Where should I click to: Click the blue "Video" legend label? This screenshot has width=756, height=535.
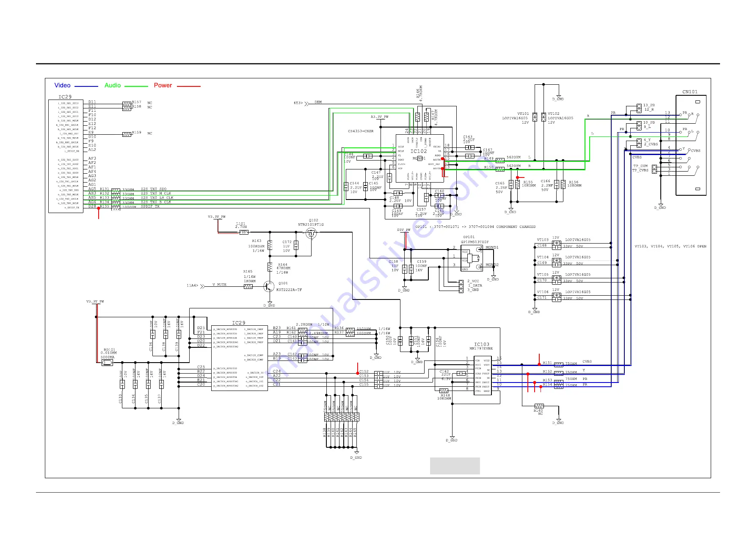pos(62,85)
